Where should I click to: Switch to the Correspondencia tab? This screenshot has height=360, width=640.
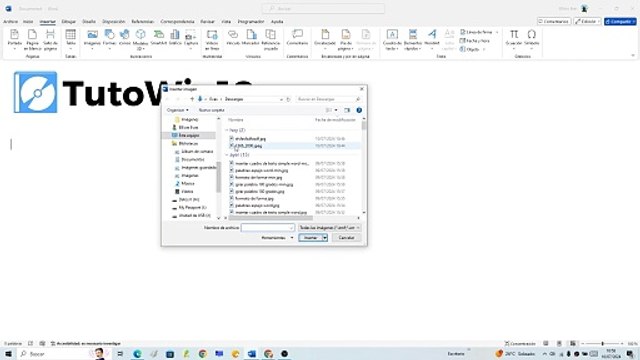(177, 22)
